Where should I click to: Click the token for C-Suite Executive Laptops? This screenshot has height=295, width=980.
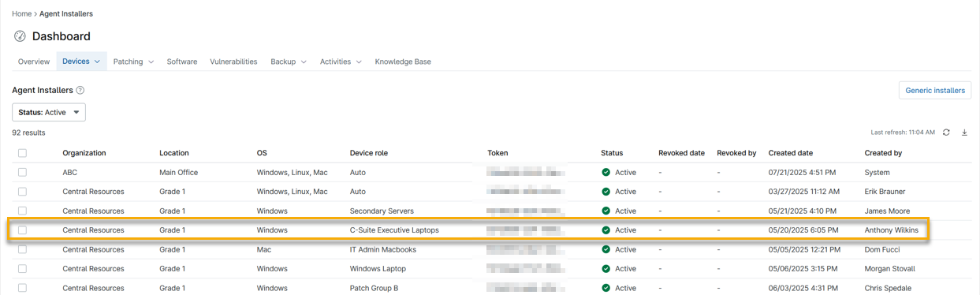[527, 230]
